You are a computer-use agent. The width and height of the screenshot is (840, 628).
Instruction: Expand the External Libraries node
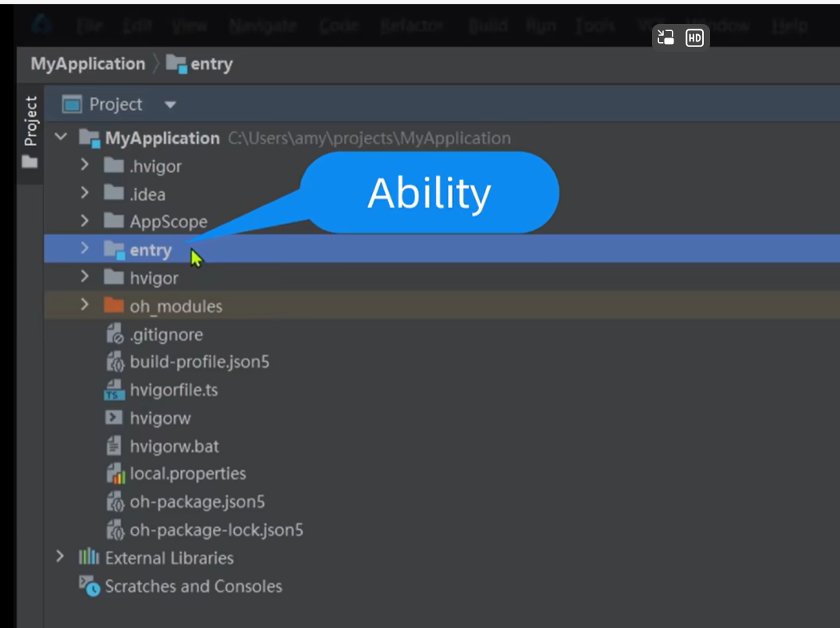[60, 557]
